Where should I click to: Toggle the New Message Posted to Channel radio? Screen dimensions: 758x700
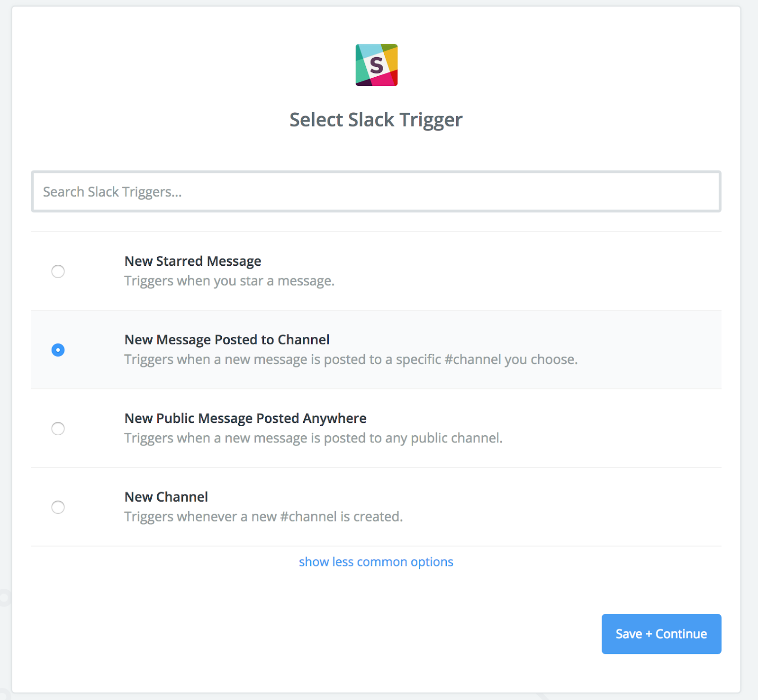pos(58,350)
